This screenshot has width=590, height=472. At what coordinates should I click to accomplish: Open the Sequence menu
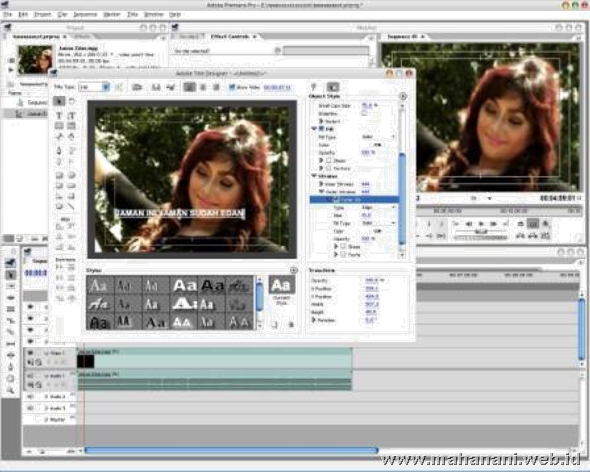click(85, 14)
